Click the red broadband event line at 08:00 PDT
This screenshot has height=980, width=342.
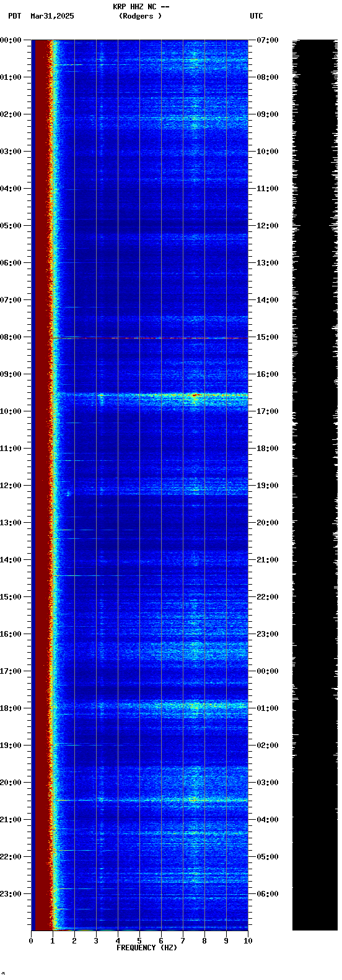pos(149,338)
